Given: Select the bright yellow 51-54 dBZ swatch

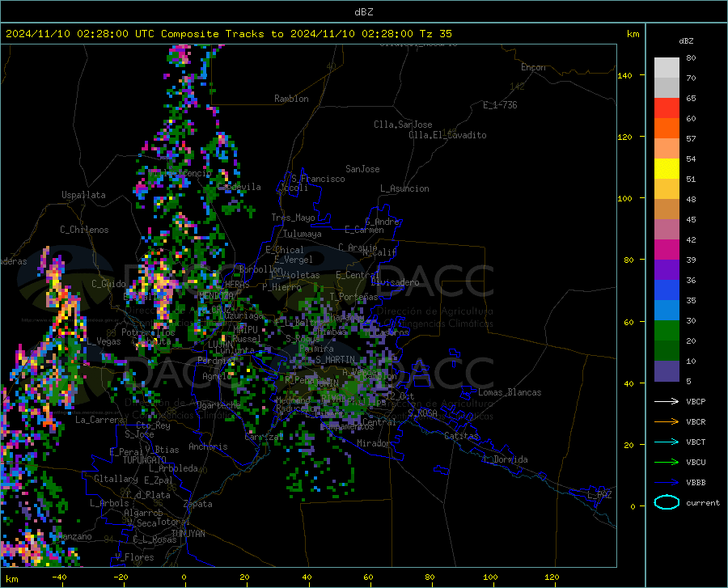Looking at the screenshot, I should click(667, 169).
